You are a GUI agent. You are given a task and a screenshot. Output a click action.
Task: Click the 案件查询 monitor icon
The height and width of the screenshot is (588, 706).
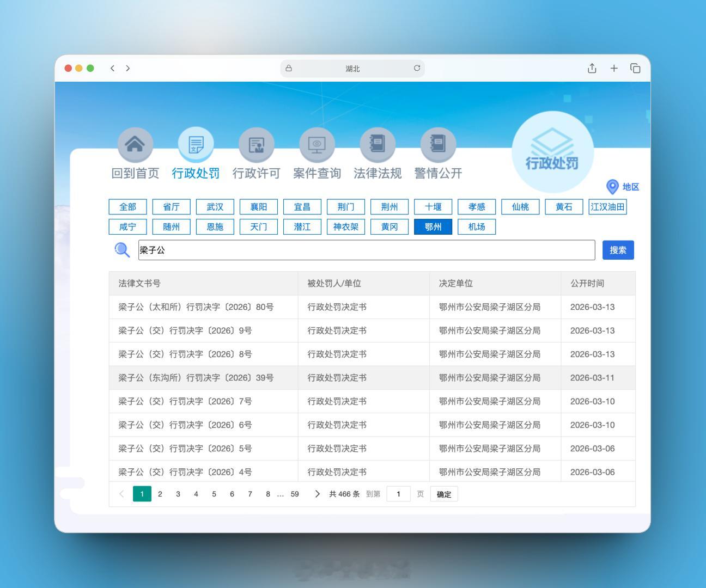pos(317,145)
